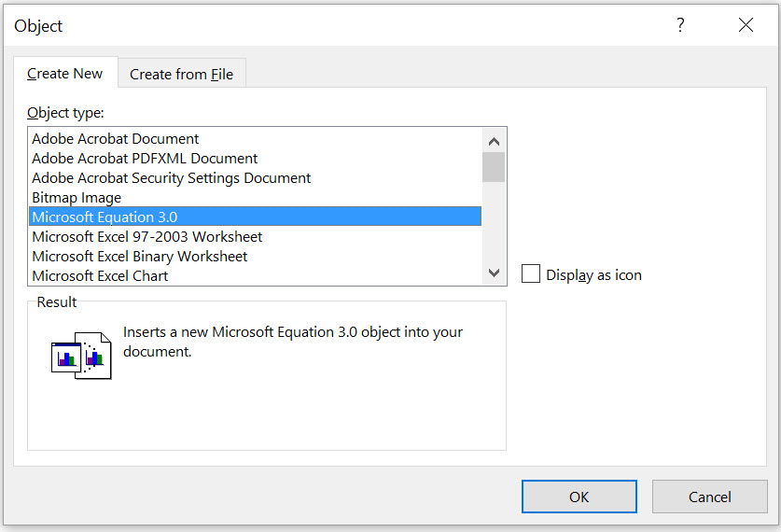Pick Microsoft Excel Chart from list
Viewport: 781px width, 532px height.
(x=255, y=275)
